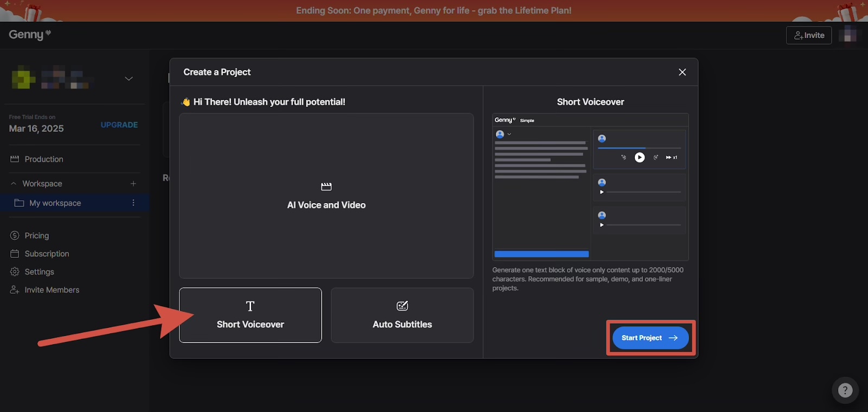Open the help question mark button
This screenshot has width=868, height=412.
point(845,390)
